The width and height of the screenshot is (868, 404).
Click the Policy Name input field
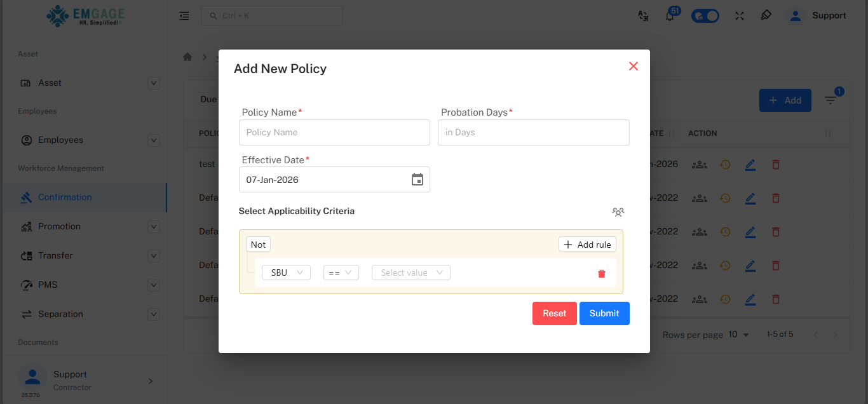coord(334,132)
